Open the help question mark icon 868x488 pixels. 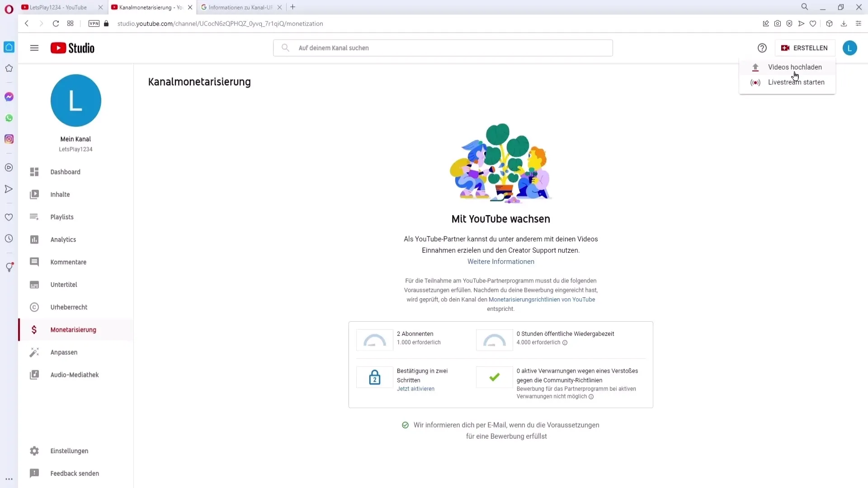click(x=762, y=48)
